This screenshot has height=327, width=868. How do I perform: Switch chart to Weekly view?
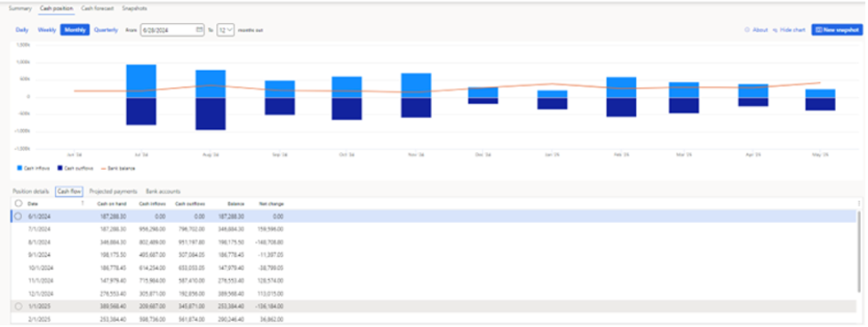tap(46, 30)
